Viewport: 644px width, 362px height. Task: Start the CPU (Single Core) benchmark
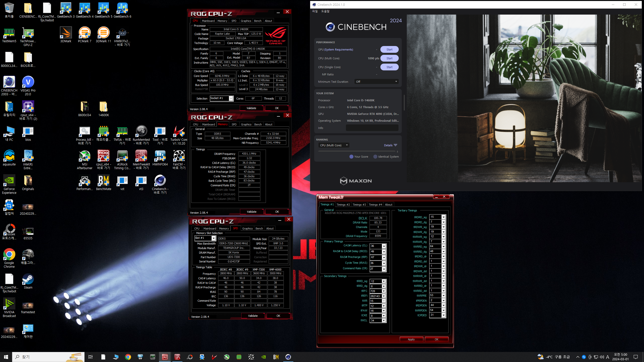[389, 67]
